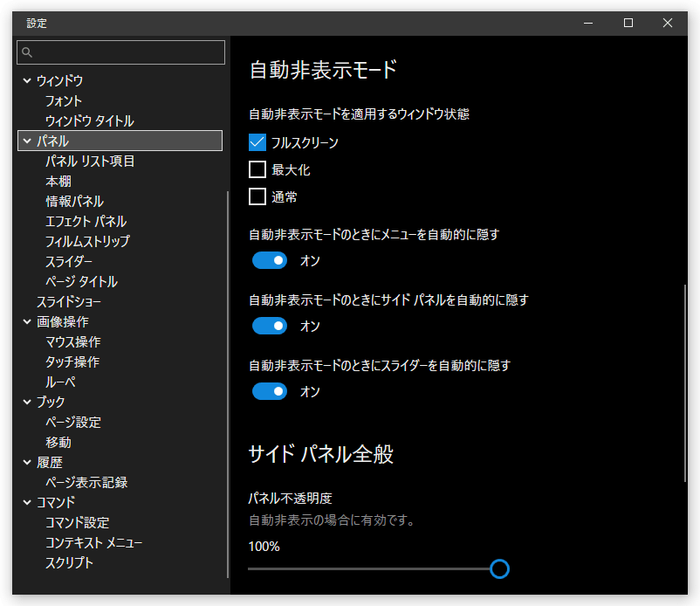Collapse the ブック tree section
Viewport: 700px width, 606px height.
27,402
